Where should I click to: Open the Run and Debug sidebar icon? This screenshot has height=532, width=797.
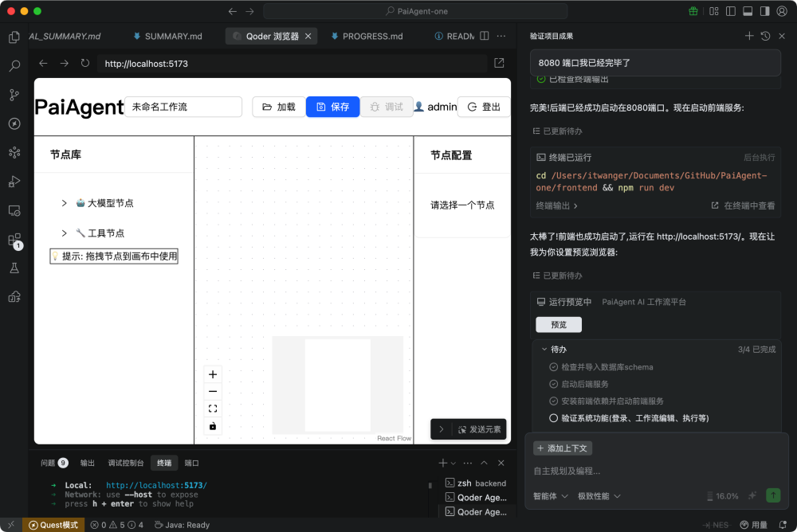[x=14, y=181]
